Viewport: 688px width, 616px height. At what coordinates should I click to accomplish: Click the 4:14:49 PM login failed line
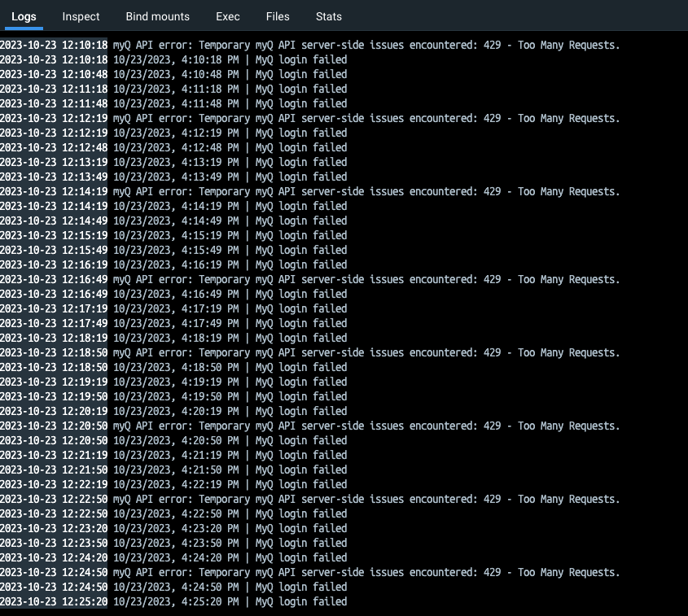pyautogui.click(x=173, y=221)
